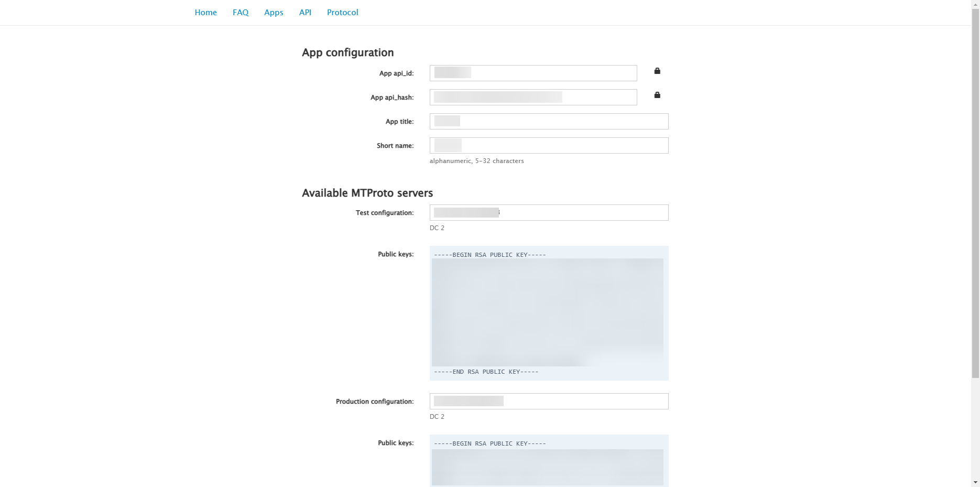Viewport: 980px width, 487px height.
Task: Click the page's vertical scrollbar thumb
Action: coord(975,189)
